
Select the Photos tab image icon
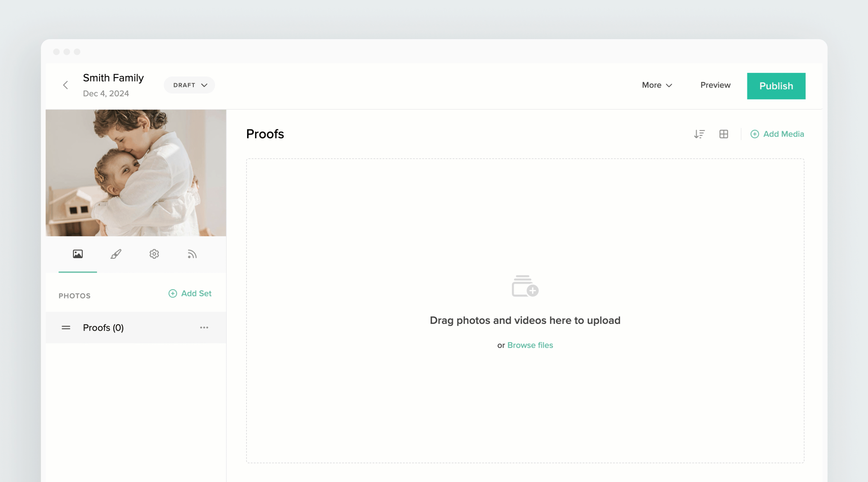click(x=78, y=254)
